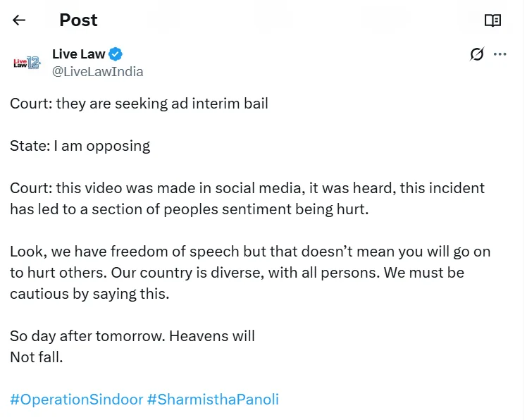The width and height of the screenshot is (527, 420).
Task: Click the "So day after tomorrow" line
Action: pyautogui.click(x=132, y=336)
